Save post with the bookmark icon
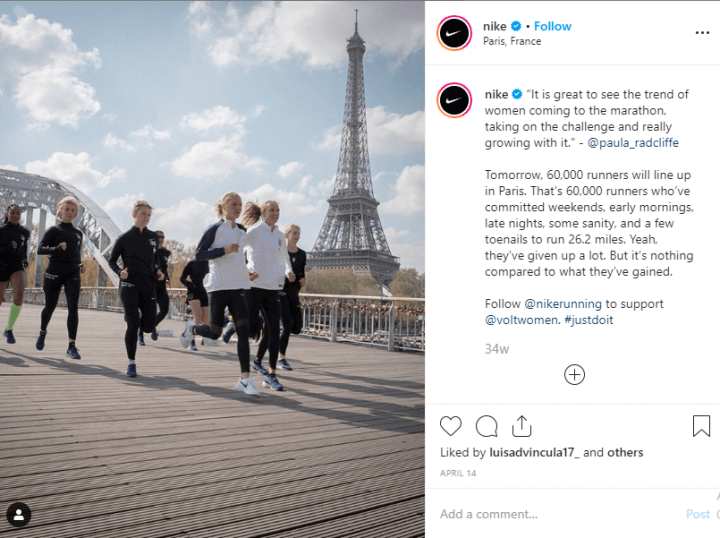The width and height of the screenshot is (720, 538). tap(701, 426)
